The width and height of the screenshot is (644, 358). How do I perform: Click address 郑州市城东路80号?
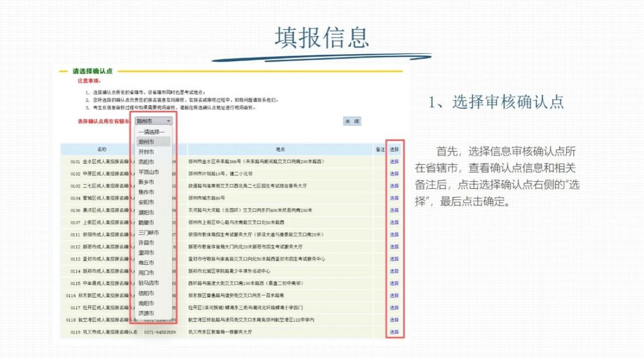207,198
